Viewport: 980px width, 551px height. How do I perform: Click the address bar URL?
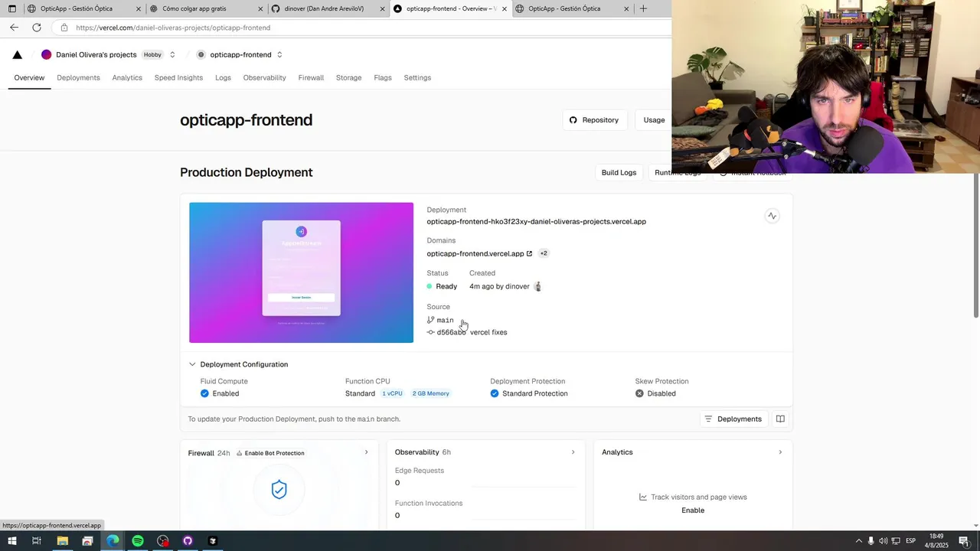coord(173,28)
